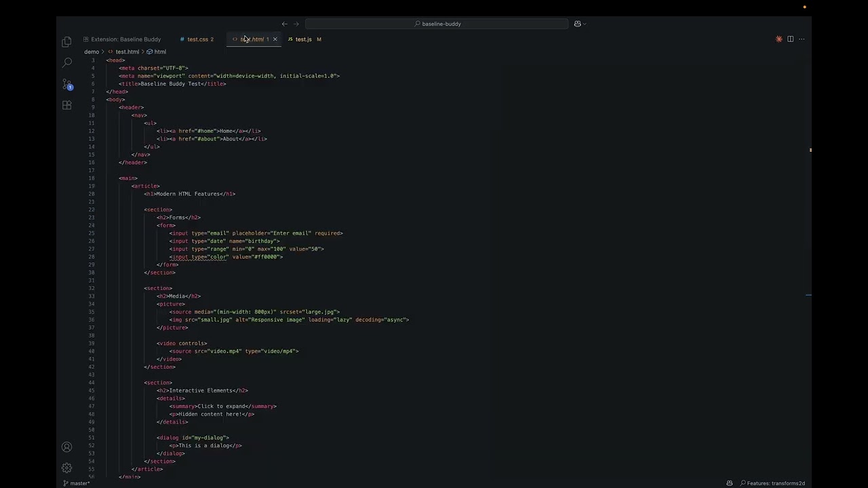Click the opening body tag on line 8

(x=115, y=100)
